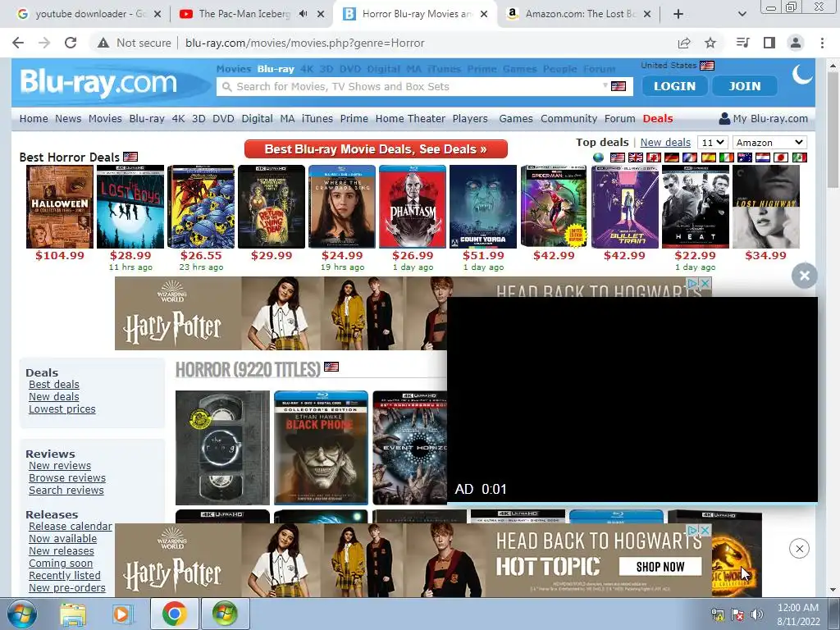Click the Not secure warning icon
This screenshot has height=630, width=840.
pos(103,43)
